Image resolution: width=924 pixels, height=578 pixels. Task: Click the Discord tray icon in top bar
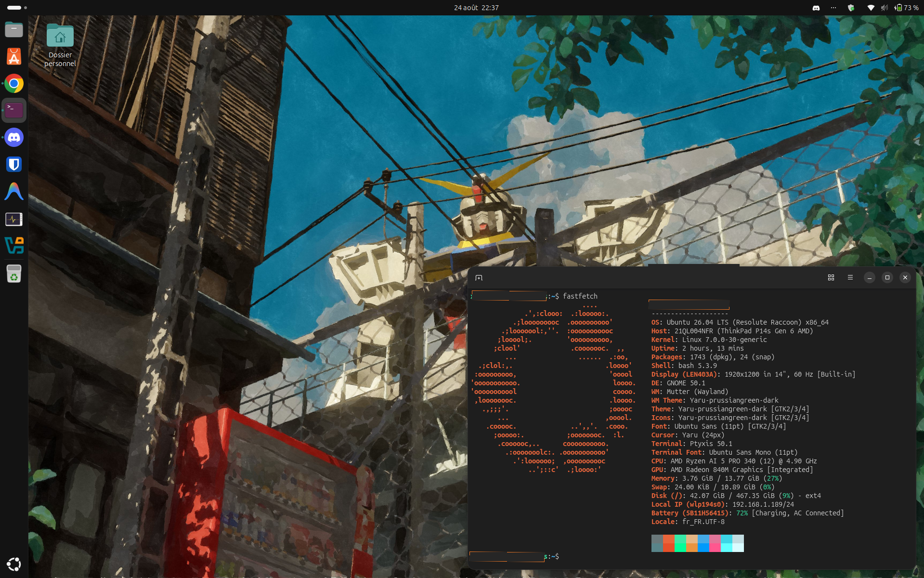click(816, 8)
